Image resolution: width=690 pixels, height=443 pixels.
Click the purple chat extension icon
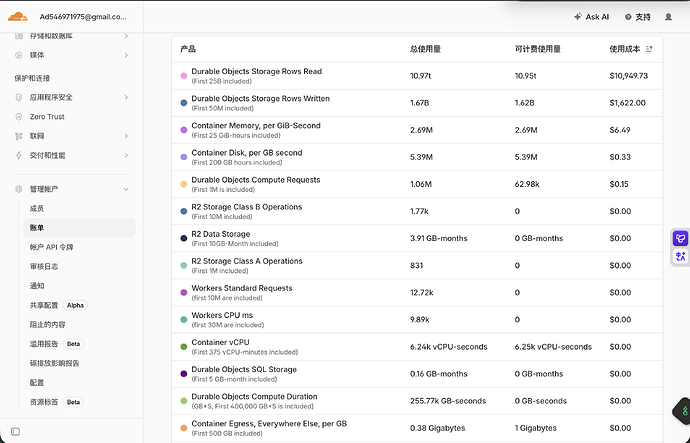coord(680,238)
